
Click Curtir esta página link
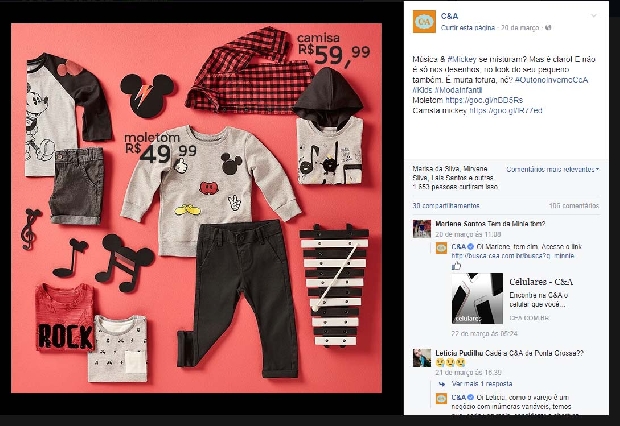click(x=468, y=28)
